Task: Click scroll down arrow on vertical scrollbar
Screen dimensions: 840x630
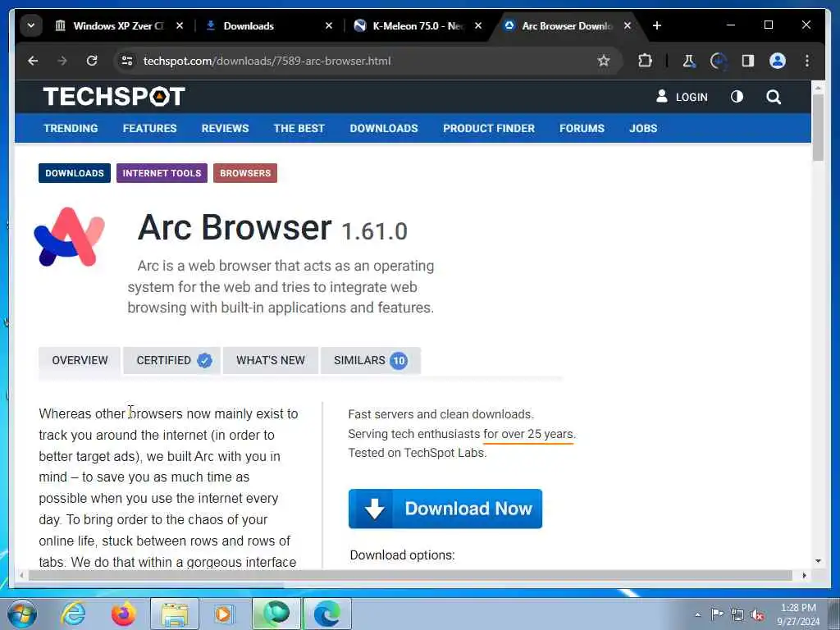Action: 818,561
